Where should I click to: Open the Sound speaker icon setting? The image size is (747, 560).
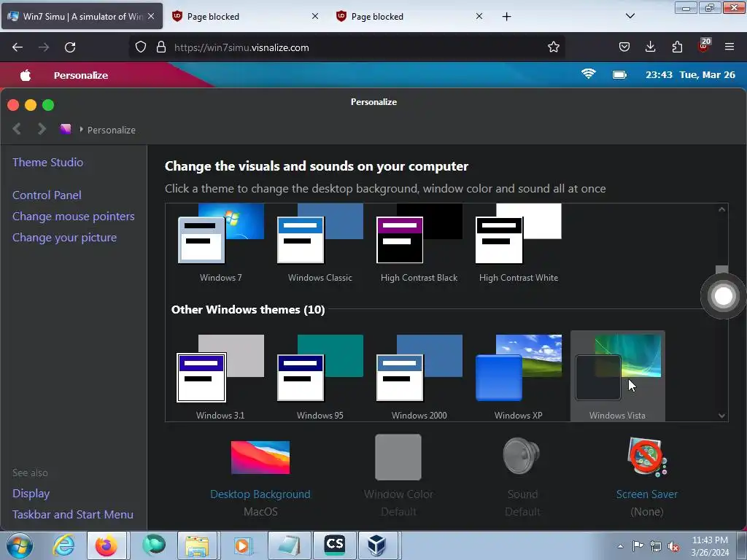[521, 456]
